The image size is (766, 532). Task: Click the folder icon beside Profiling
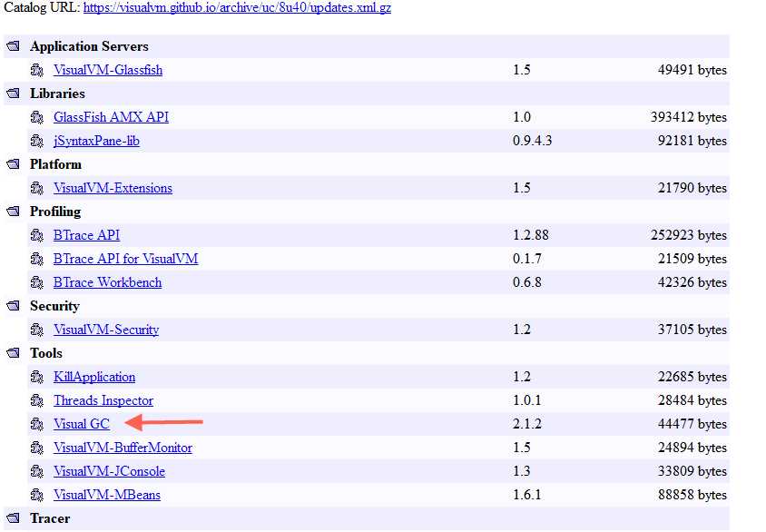coord(14,212)
